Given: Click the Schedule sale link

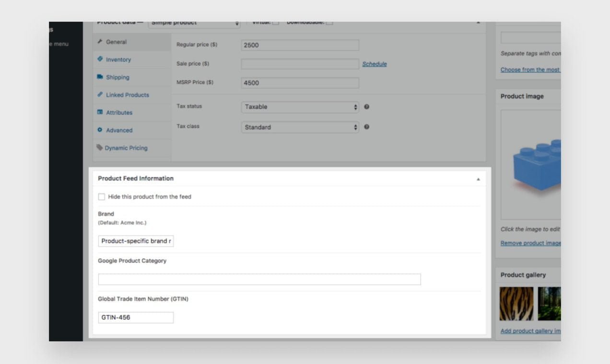Looking at the screenshot, I should [x=375, y=64].
